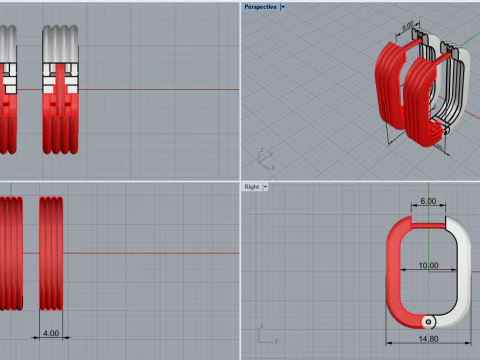Open the Right viewport dropdown arrow
The height and width of the screenshot is (360, 480).
point(265,187)
